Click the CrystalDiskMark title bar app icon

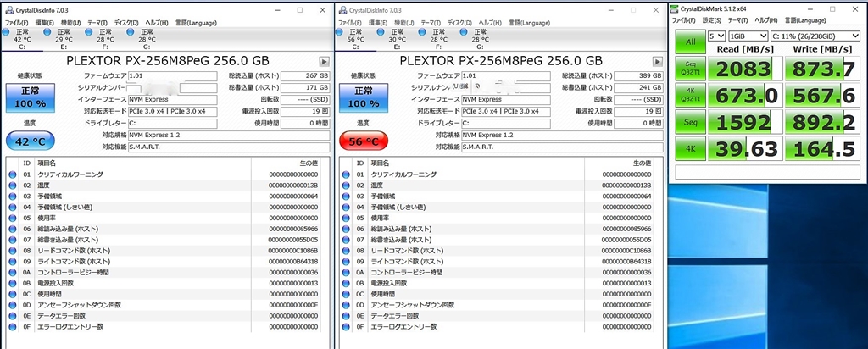(676, 9)
